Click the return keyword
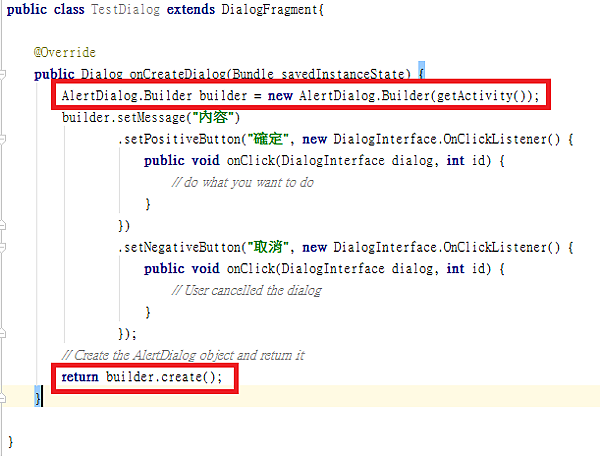This screenshot has height=458, width=600. 80,377
